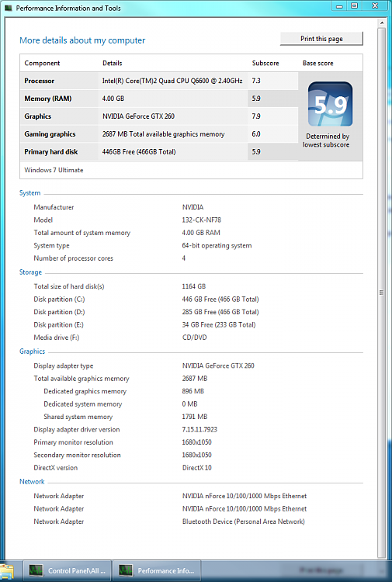392x582 pixels.
Task: Click the DirectX 10 value
Action: tap(196, 468)
